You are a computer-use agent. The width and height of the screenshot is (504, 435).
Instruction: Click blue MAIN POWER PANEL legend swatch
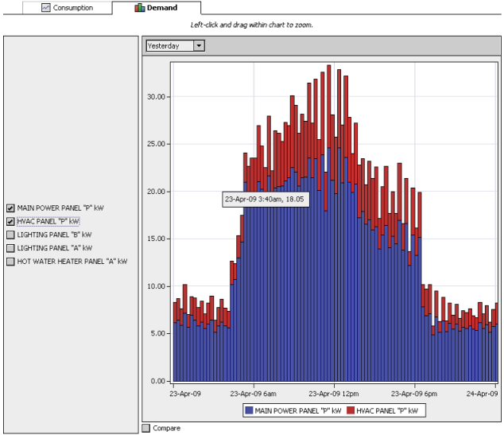tap(249, 410)
